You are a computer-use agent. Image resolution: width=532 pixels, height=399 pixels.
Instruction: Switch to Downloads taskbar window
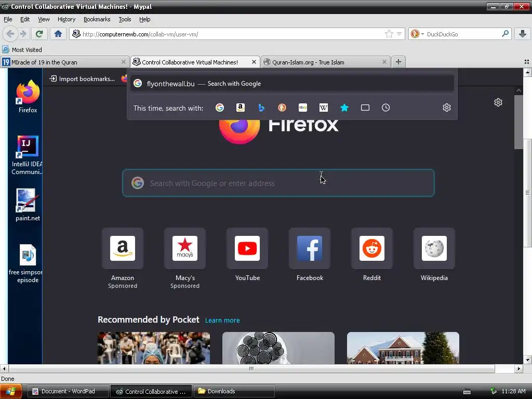click(x=234, y=391)
